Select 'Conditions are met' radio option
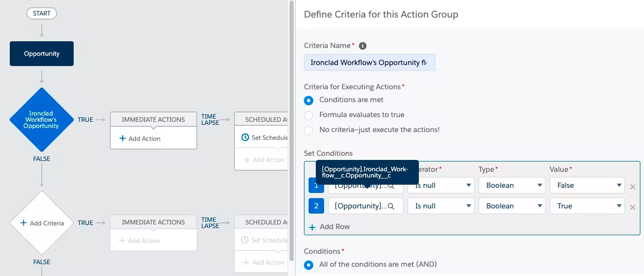This screenshot has height=276, width=644. tap(309, 100)
